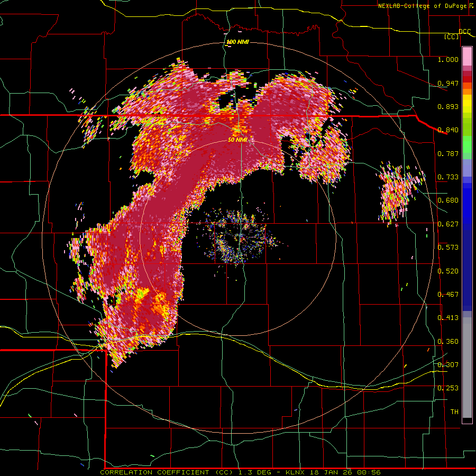This screenshot has height=476, width=476.
Task: Click the 1.3 DEG elevation text
Action: tap(255, 472)
